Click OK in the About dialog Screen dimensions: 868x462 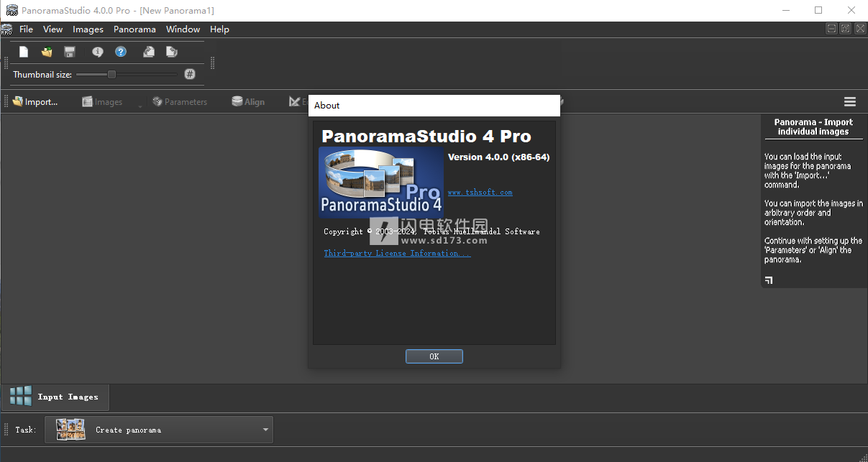click(x=434, y=356)
